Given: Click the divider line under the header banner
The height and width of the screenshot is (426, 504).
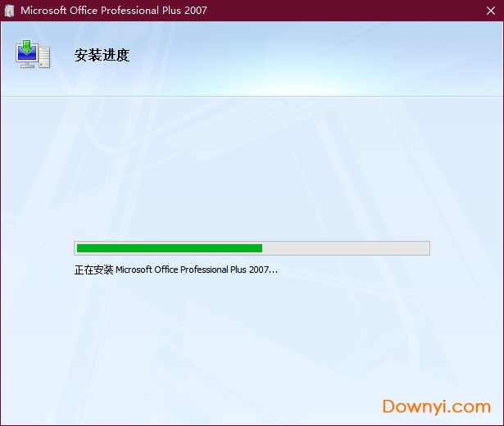Looking at the screenshot, I should pyautogui.click(x=246, y=96).
